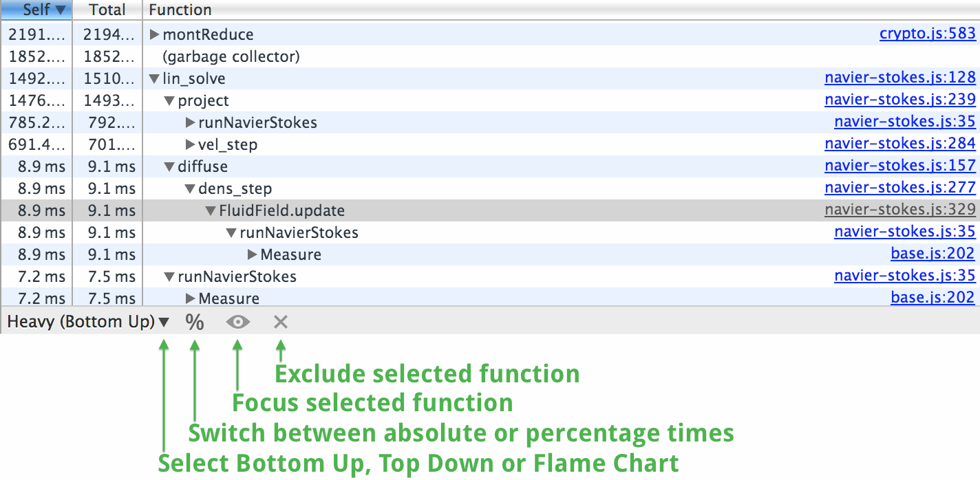The image size is (980, 480).
Task: Click the eye icon to focus selected function
Action: point(238,322)
